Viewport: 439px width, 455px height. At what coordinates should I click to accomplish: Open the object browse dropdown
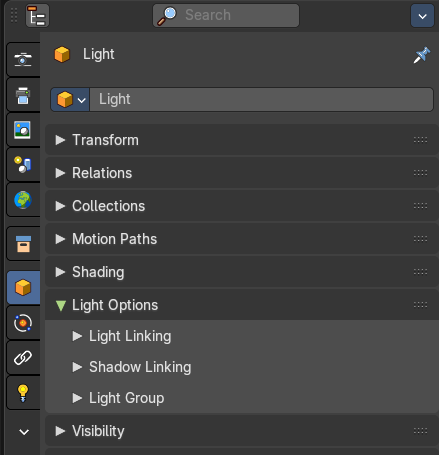[70, 99]
